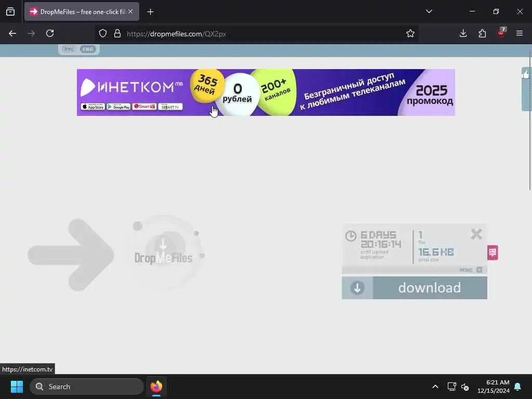Select the DropMeFiles browser tab
Viewport: 532px width, 399px height.
pyautogui.click(x=82, y=11)
